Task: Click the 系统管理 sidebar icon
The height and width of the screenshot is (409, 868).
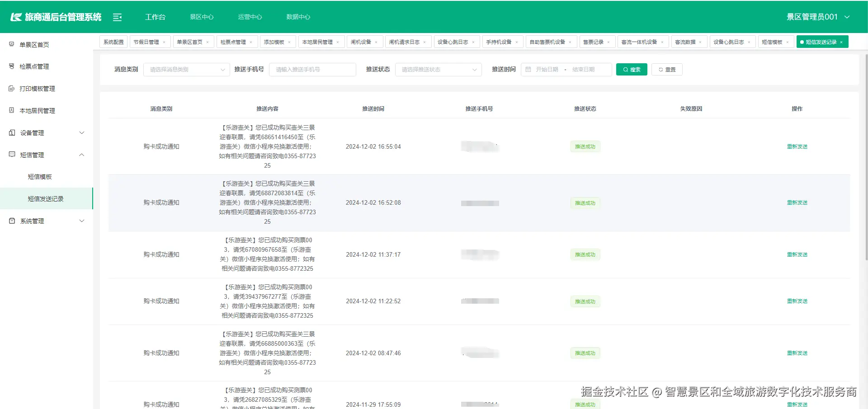Action: click(12, 221)
